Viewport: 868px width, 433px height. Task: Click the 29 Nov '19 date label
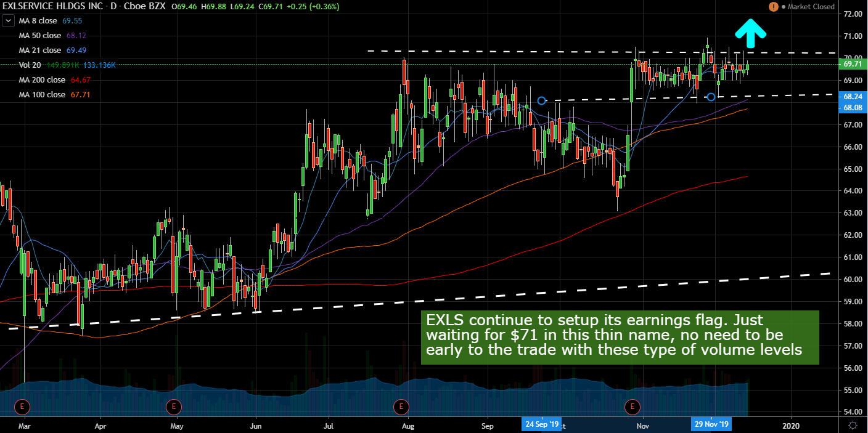712,424
